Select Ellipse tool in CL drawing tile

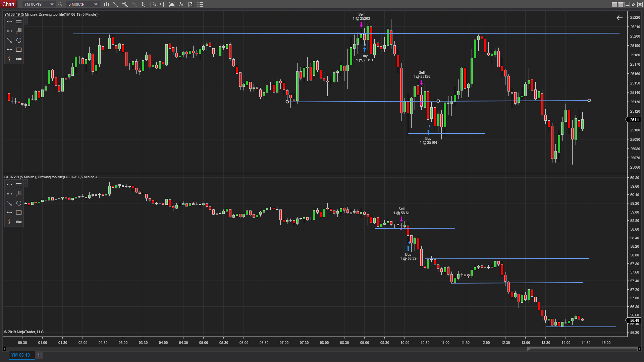point(19,203)
